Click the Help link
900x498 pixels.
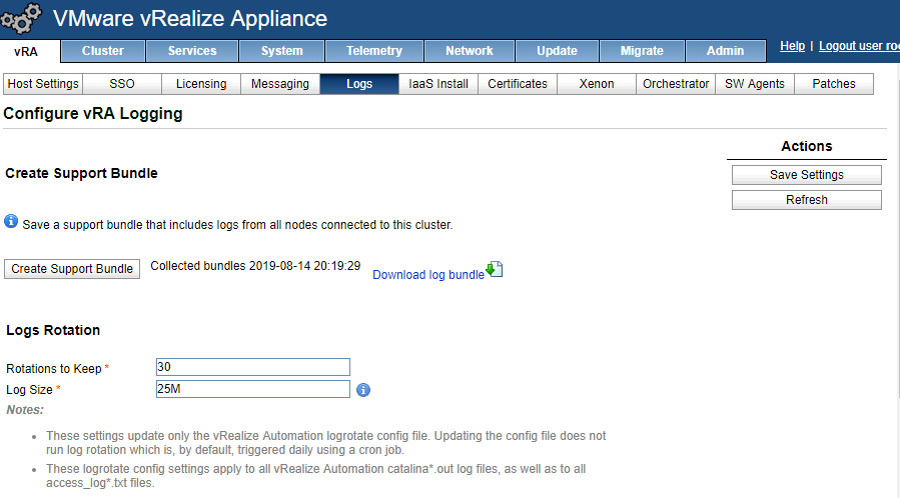coord(792,47)
